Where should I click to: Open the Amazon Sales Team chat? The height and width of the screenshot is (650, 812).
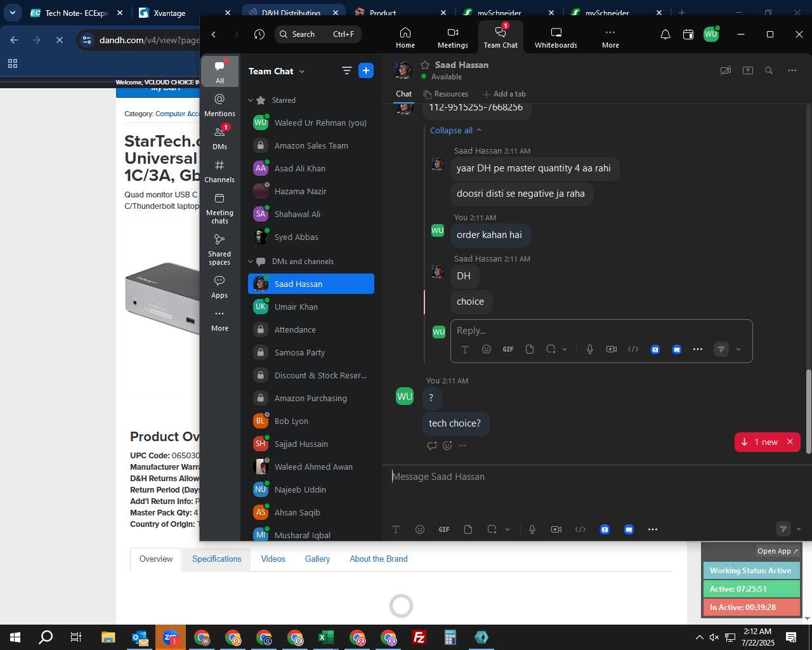[311, 145]
